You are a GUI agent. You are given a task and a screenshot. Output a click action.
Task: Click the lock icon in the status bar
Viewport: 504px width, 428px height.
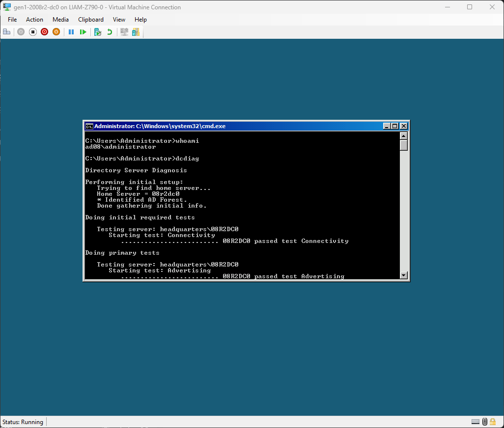pyautogui.click(x=492, y=422)
